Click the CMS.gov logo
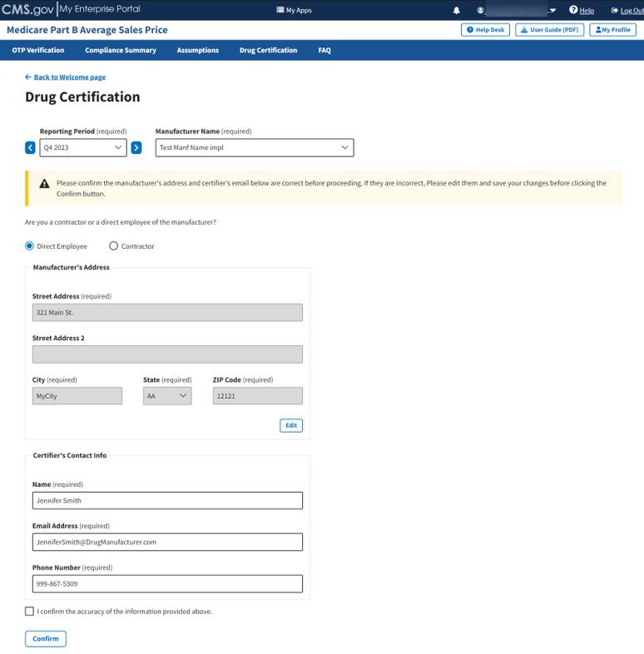 point(27,9)
